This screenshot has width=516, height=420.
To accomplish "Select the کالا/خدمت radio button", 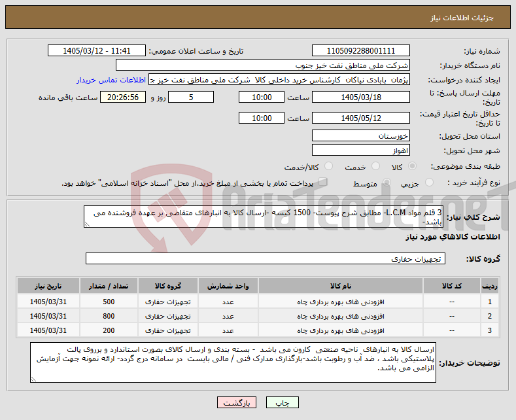I will (x=328, y=166).
